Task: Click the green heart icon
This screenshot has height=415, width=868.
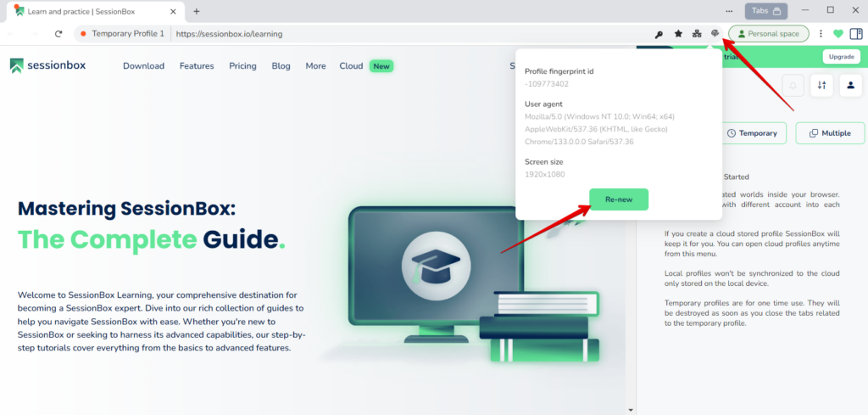Action: 838,34
